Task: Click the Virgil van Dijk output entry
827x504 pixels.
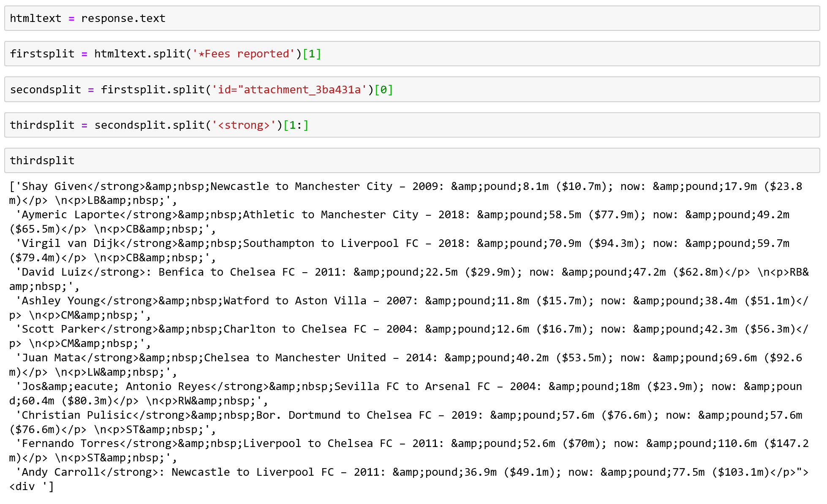Action: point(70,244)
